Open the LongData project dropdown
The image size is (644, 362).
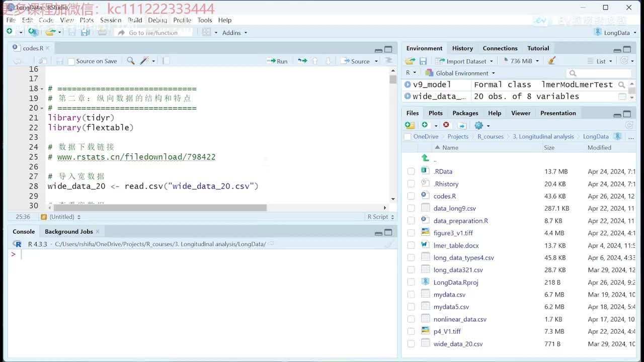pos(616,33)
